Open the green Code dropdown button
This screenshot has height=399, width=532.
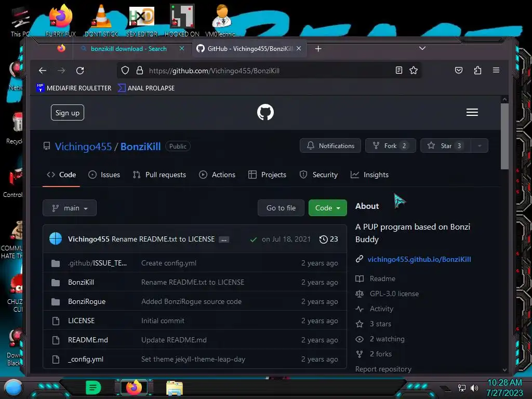(x=327, y=208)
